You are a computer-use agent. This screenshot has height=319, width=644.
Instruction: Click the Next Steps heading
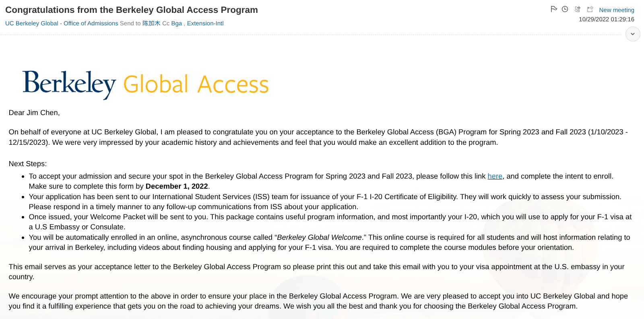28,164
